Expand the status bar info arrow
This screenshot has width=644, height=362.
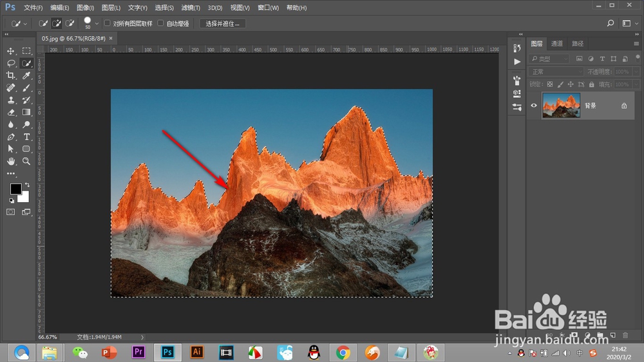142,337
